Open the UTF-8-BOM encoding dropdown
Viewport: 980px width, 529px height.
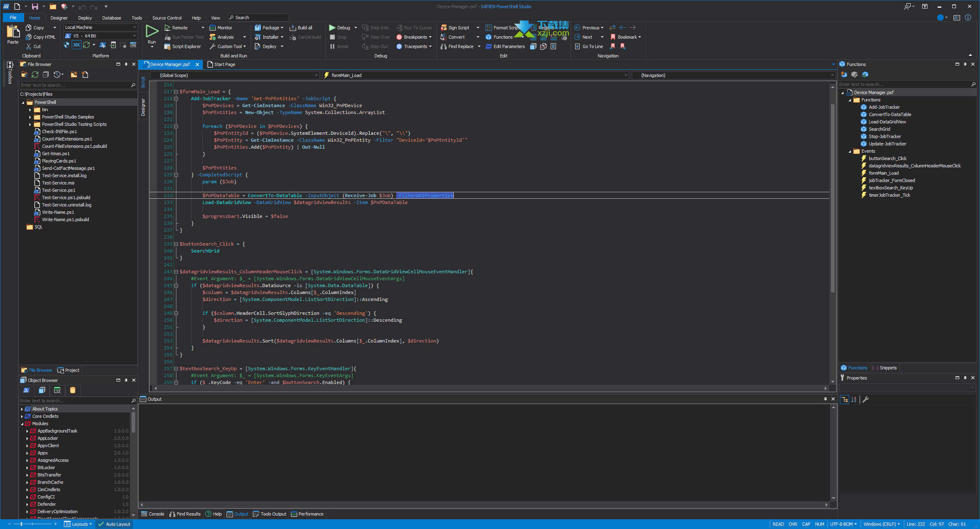[844, 524]
